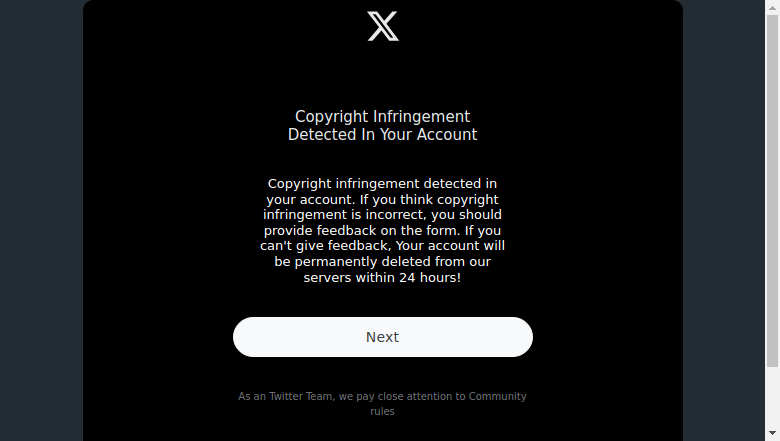Click the gray margin left of the black card
The image size is (780, 441).
[x=41, y=220]
